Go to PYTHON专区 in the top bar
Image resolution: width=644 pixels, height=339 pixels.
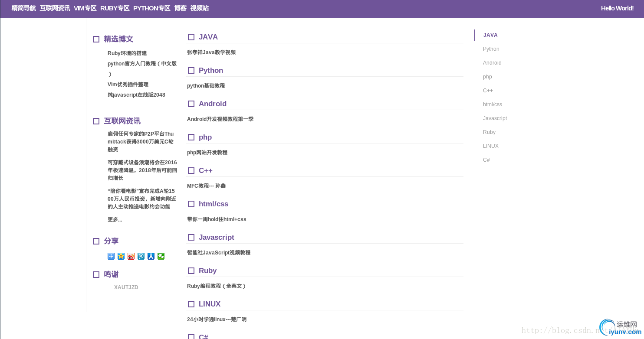[x=152, y=8]
